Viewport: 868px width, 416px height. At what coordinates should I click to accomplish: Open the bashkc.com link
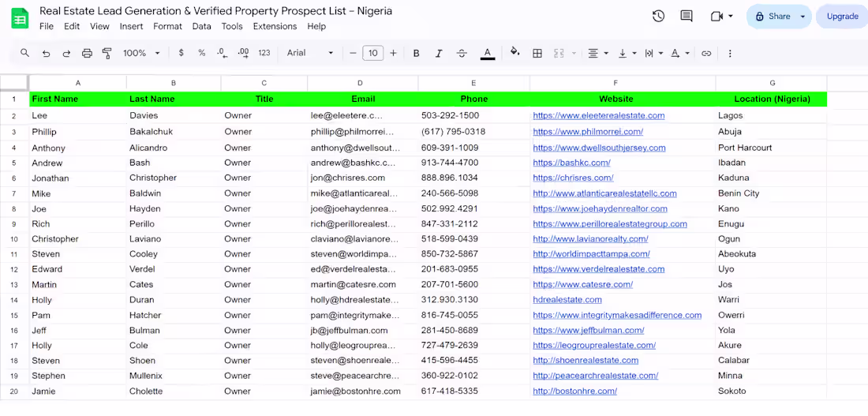tap(571, 163)
